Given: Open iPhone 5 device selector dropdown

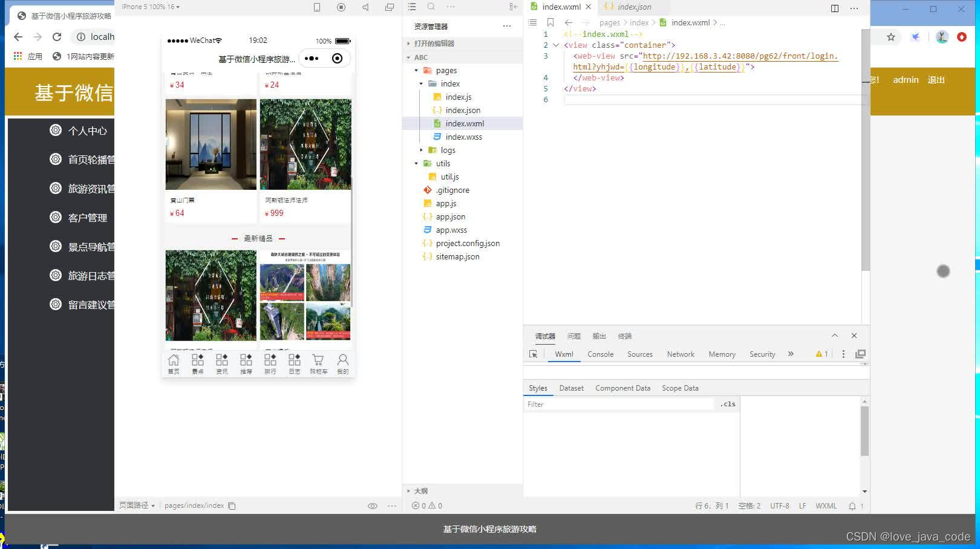Looking at the screenshot, I should (151, 7).
